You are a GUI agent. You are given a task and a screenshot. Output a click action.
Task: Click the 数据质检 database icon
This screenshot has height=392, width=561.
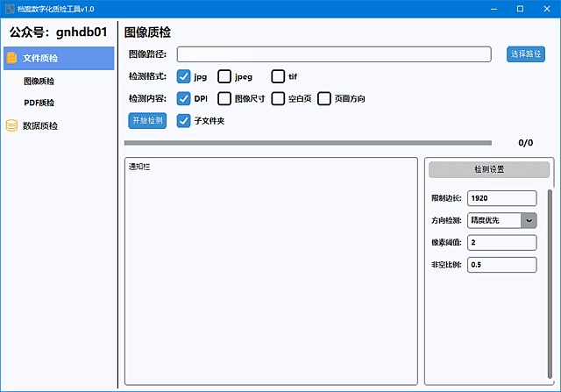coord(11,125)
